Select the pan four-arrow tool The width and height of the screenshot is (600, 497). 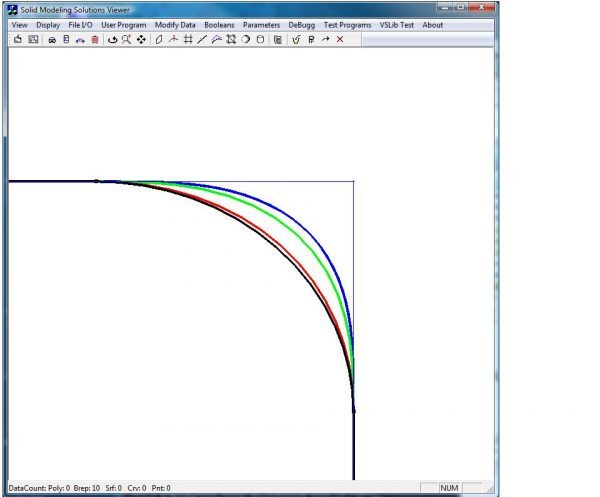click(141, 40)
